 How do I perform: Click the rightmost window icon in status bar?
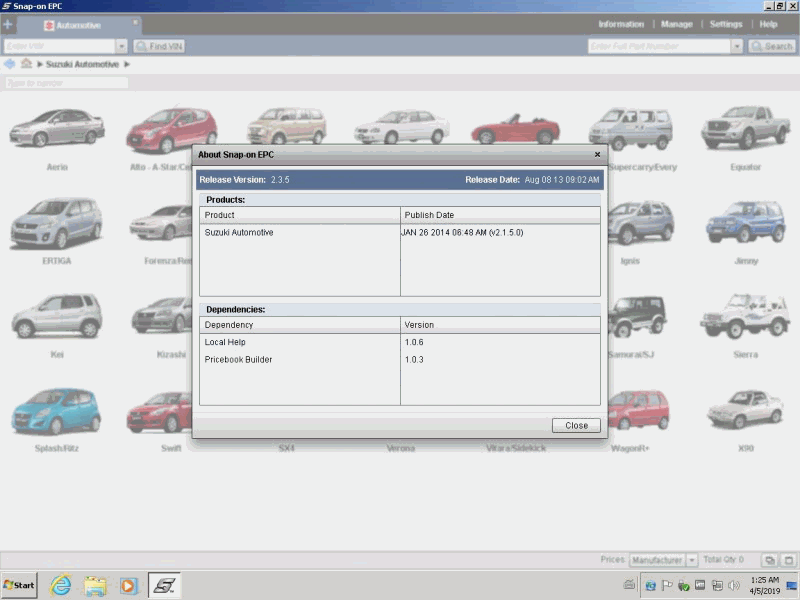[788, 560]
